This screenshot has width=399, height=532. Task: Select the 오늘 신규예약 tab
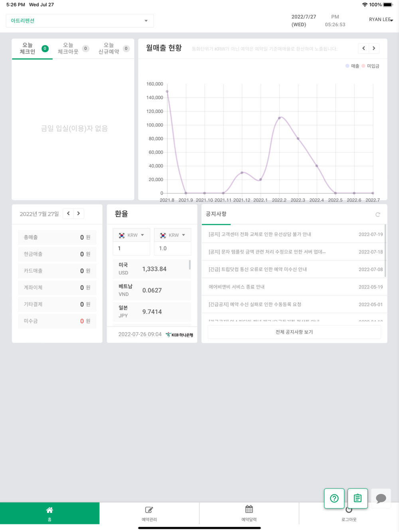tap(114, 49)
